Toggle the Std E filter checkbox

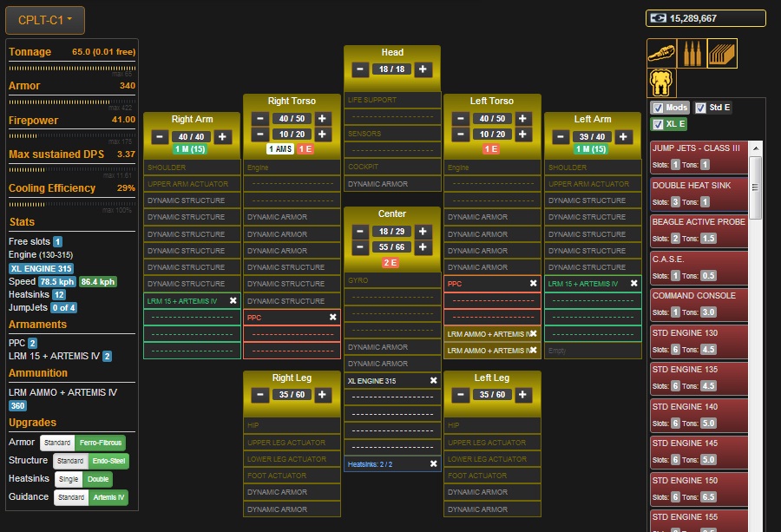click(701, 108)
